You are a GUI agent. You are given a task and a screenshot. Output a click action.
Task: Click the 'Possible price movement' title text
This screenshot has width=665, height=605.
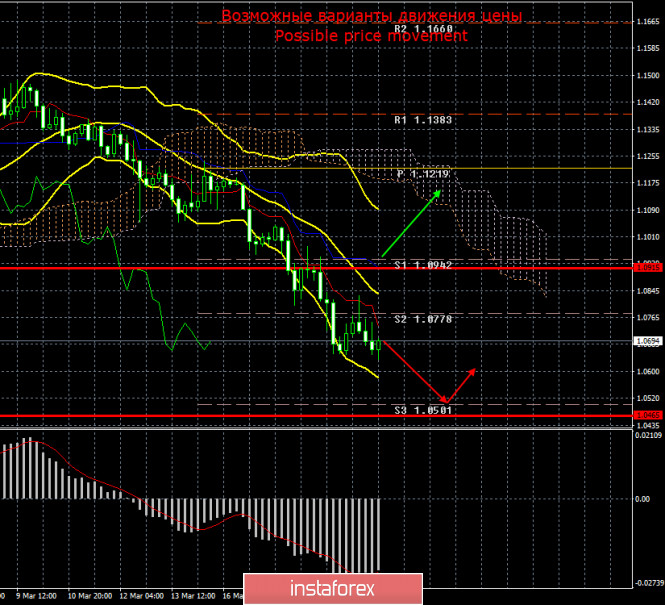371,35
